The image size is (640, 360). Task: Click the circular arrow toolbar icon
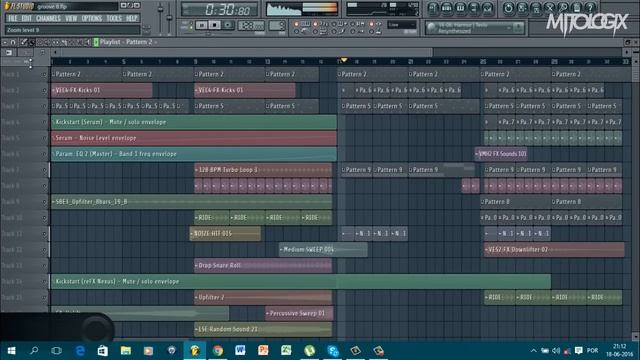click(509, 8)
